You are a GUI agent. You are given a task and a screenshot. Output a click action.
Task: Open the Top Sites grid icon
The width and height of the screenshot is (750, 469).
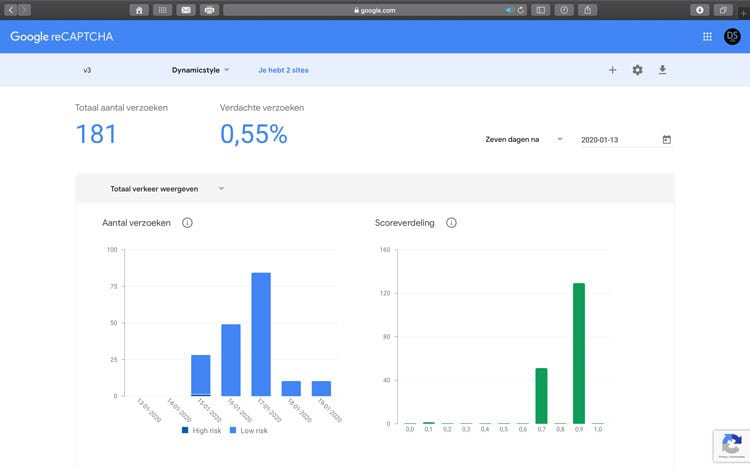[x=163, y=10]
